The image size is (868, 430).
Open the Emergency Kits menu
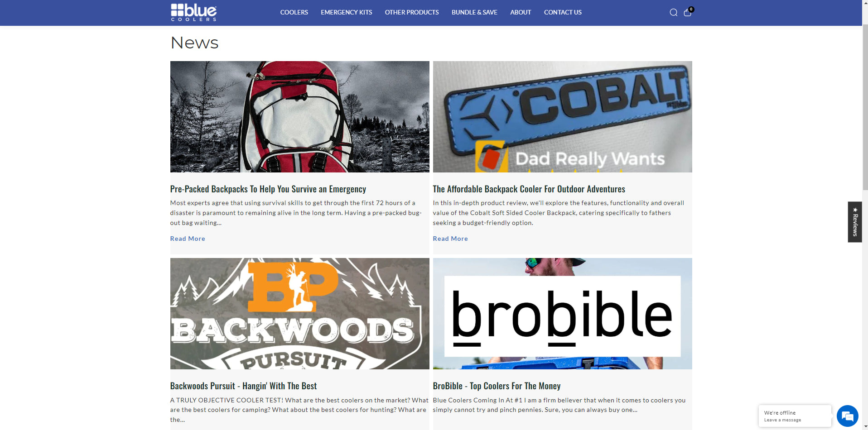(x=347, y=12)
